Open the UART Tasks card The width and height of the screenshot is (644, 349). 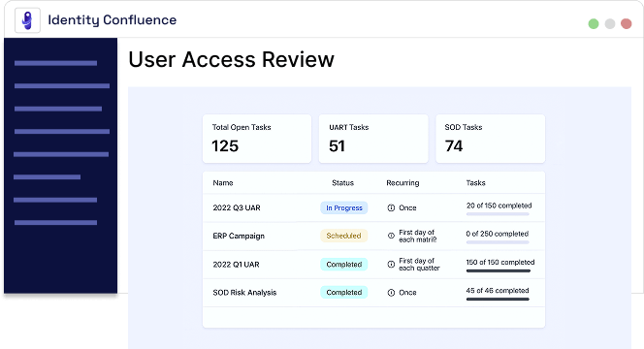[373, 139]
